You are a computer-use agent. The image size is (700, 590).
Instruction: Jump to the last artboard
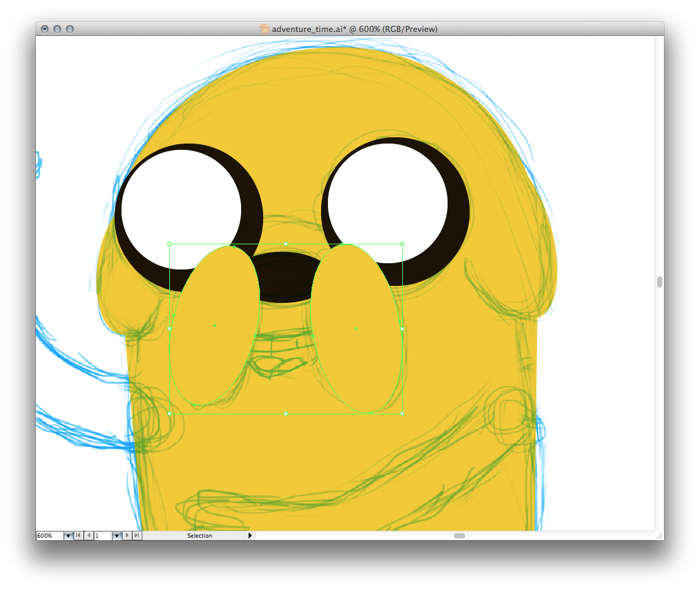[x=137, y=536]
